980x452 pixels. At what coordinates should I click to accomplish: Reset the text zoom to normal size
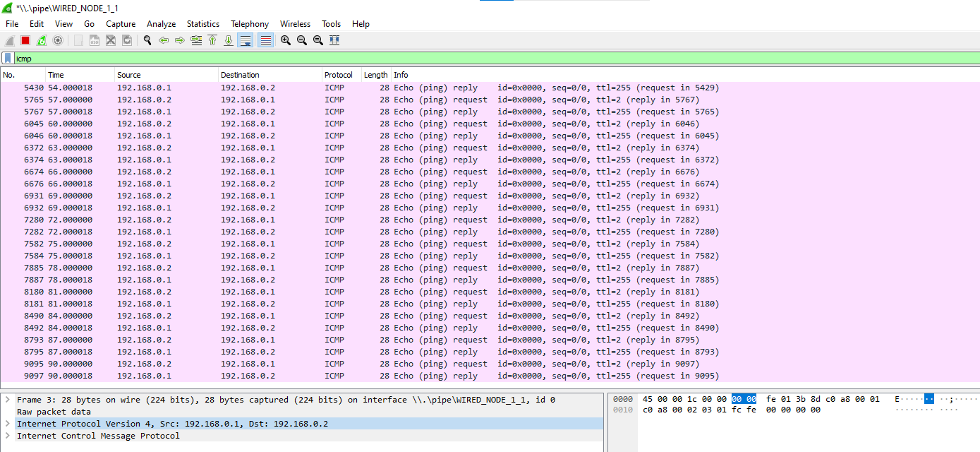(x=318, y=40)
